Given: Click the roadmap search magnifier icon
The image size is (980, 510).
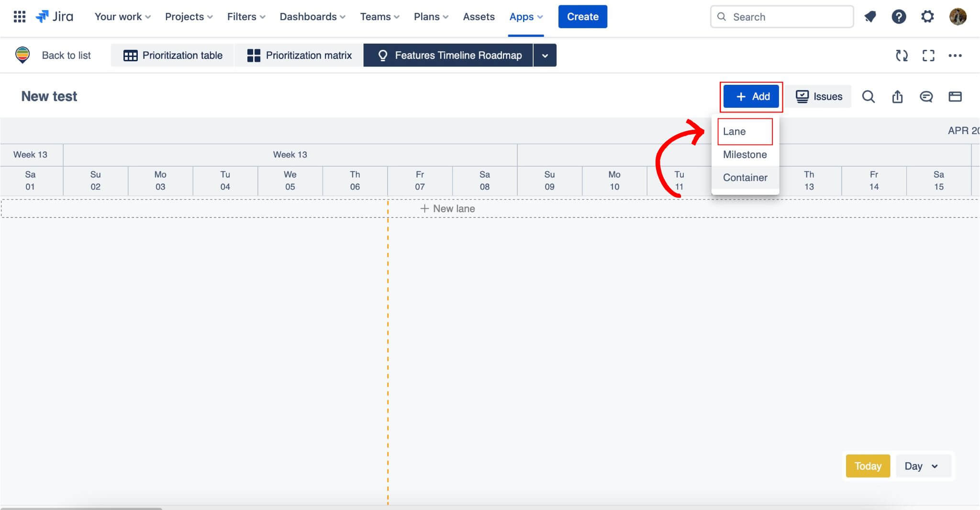Looking at the screenshot, I should coord(869,97).
